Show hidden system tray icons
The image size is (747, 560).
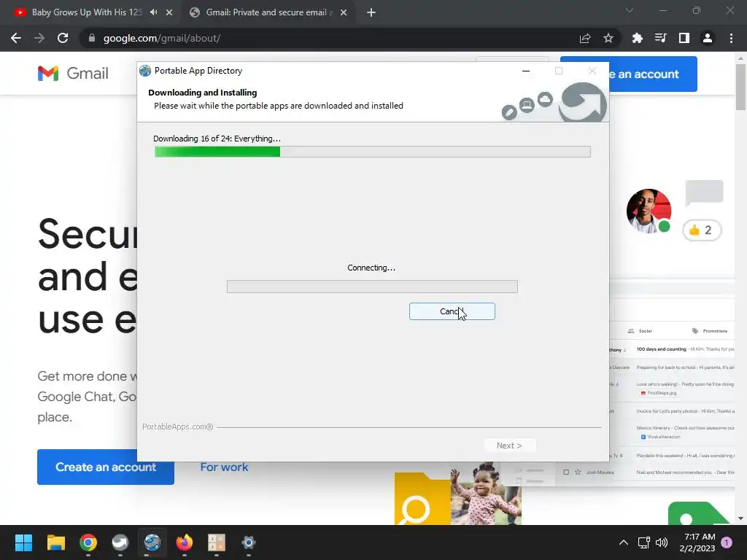tap(623, 542)
